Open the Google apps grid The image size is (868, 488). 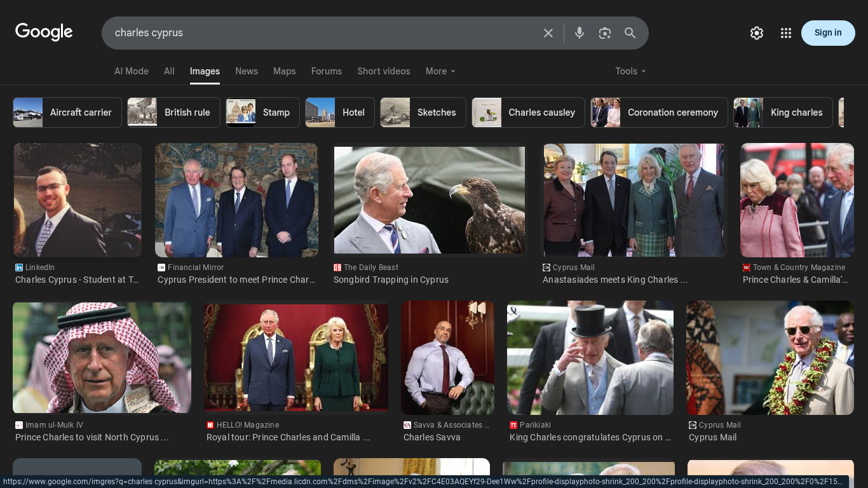tap(785, 33)
